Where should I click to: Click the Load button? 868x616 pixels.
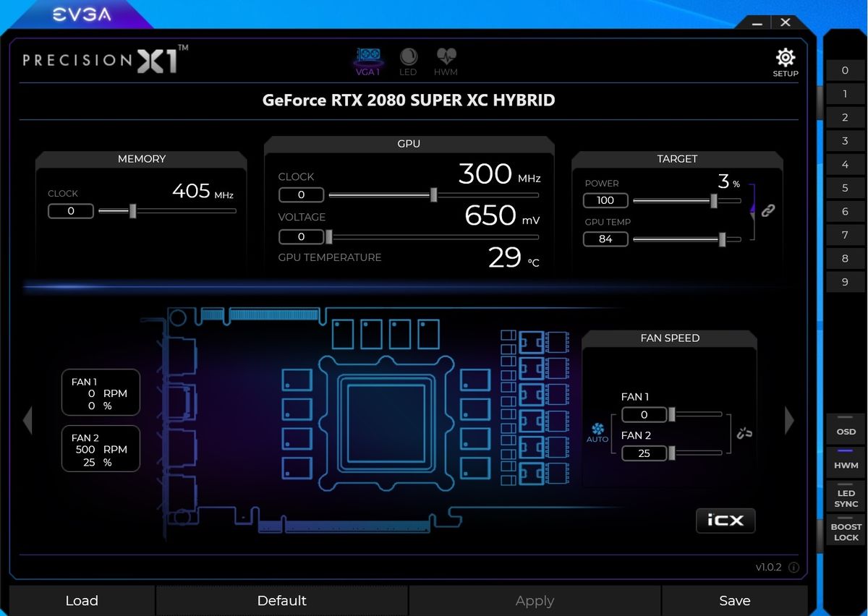[x=82, y=601]
